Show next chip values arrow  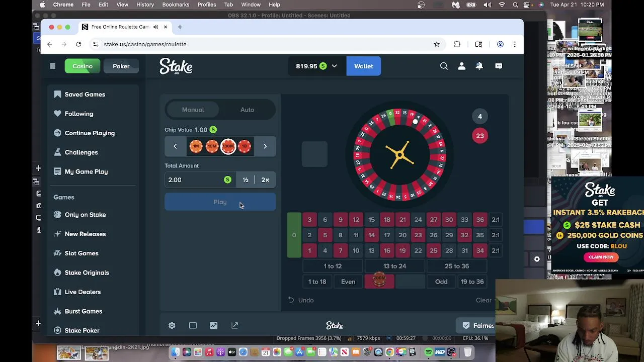(265, 146)
